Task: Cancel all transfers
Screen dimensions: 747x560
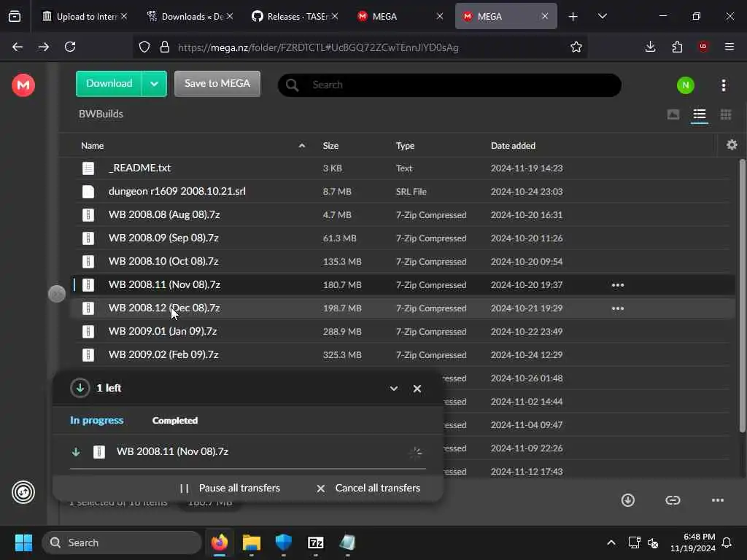Action: click(x=368, y=488)
